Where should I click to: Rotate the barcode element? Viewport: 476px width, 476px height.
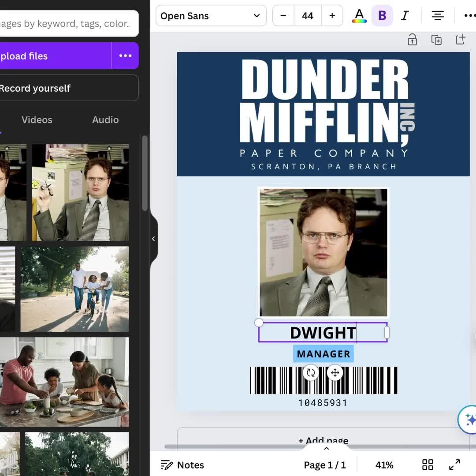[311, 372]
